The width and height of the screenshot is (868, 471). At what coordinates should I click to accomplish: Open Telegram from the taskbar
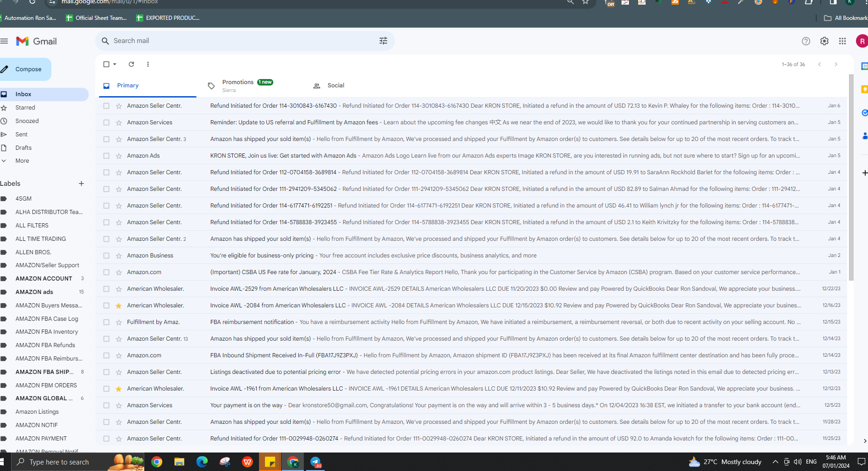315,462
